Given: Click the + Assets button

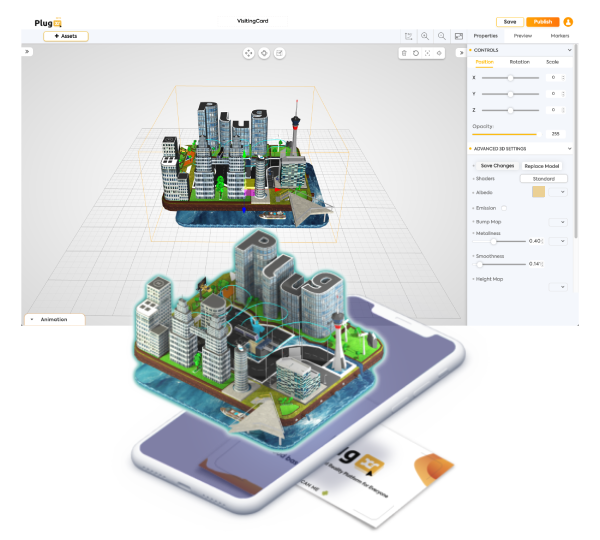Looking at the screenshot, I should point(66,36).
